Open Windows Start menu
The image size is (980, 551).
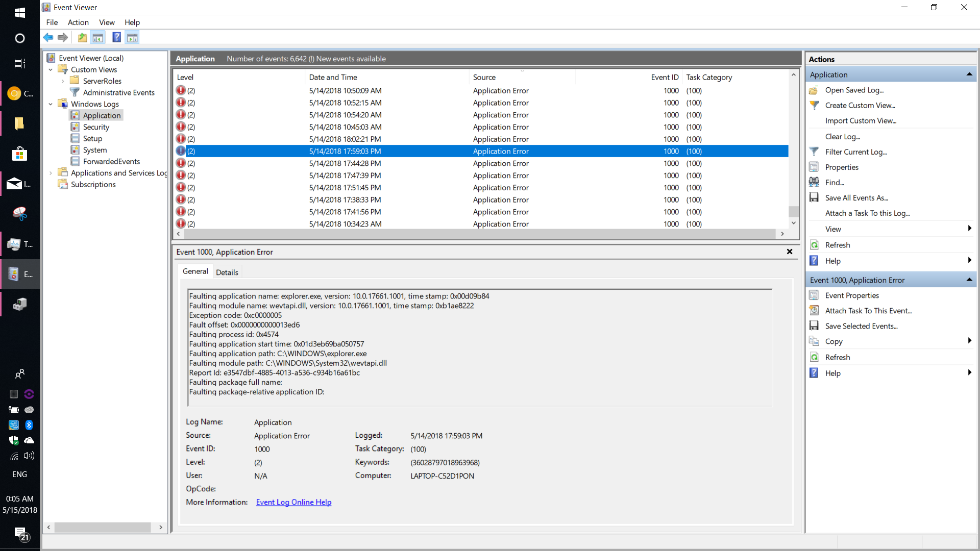coord(19,12)
